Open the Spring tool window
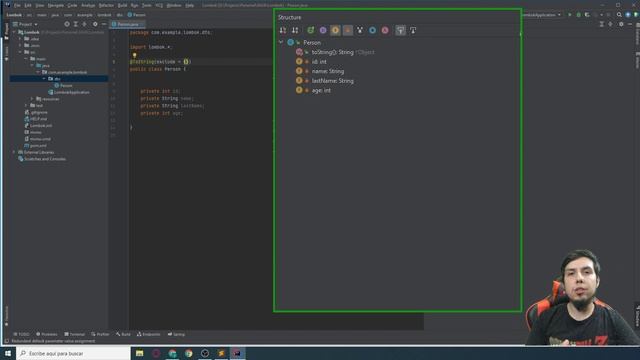The height and width of the screenshot is (360, 640). tap(176, 334)
